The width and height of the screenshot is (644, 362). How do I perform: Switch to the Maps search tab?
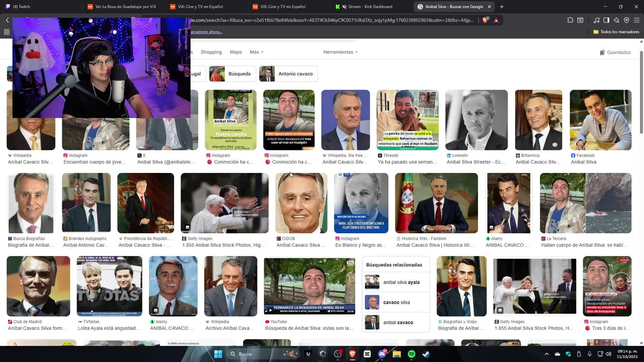(x=236, y=52)
